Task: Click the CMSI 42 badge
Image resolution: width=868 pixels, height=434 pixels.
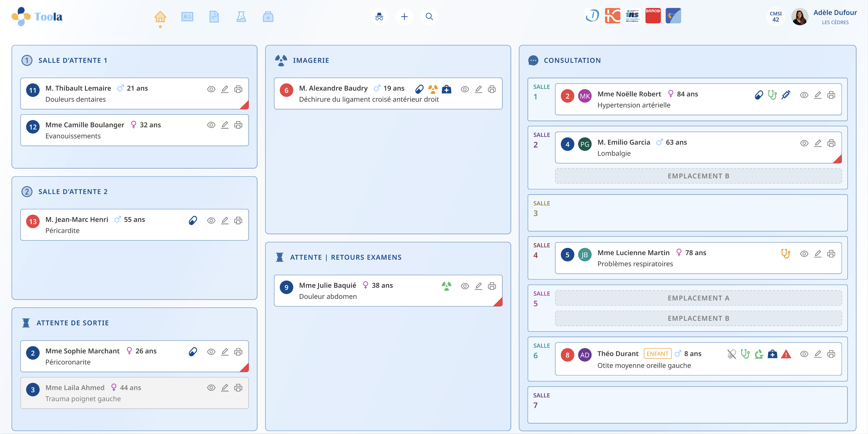Action: tap(775, 17)
